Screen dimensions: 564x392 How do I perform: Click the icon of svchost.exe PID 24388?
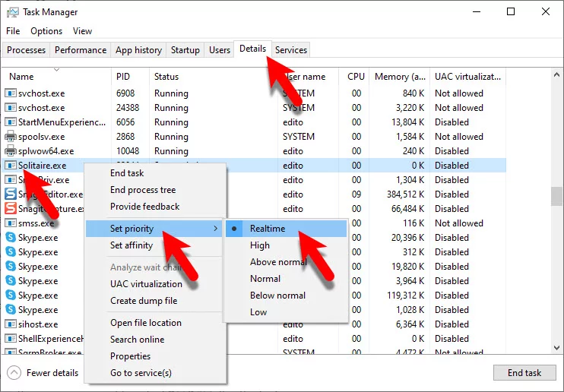click(x=11, y=108)
